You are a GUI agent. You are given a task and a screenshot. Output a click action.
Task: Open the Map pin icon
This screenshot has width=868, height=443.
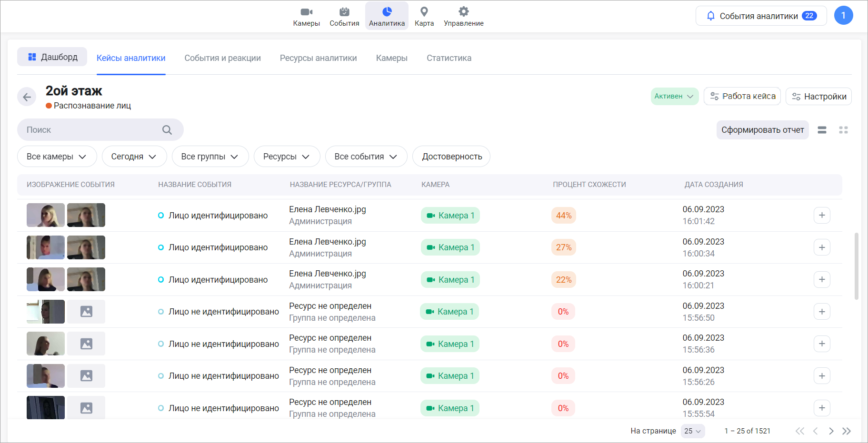pyautogui.click(x=424, y=12)
